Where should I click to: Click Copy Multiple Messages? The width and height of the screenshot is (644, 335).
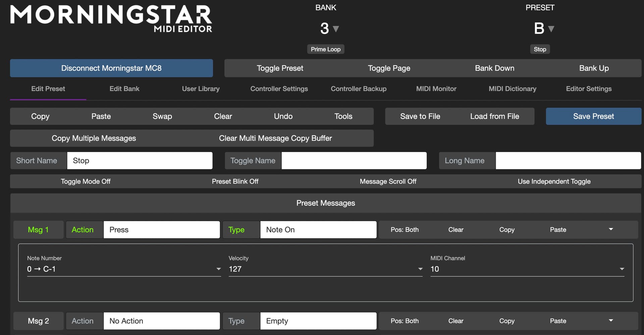94,138
